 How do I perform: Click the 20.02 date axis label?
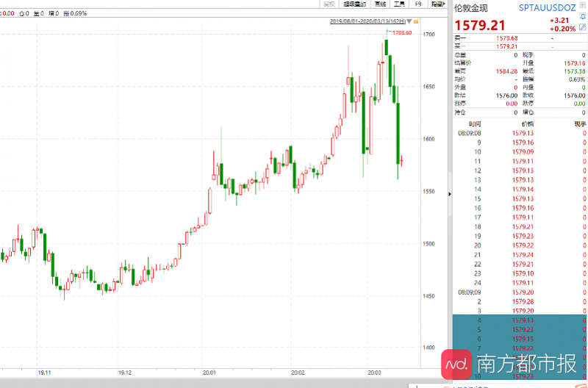(298, 373)
